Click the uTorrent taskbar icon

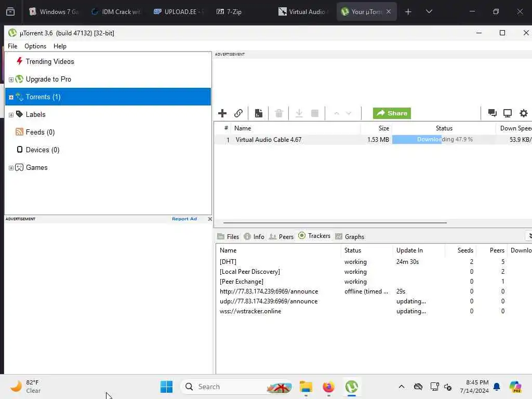(352, 387)
